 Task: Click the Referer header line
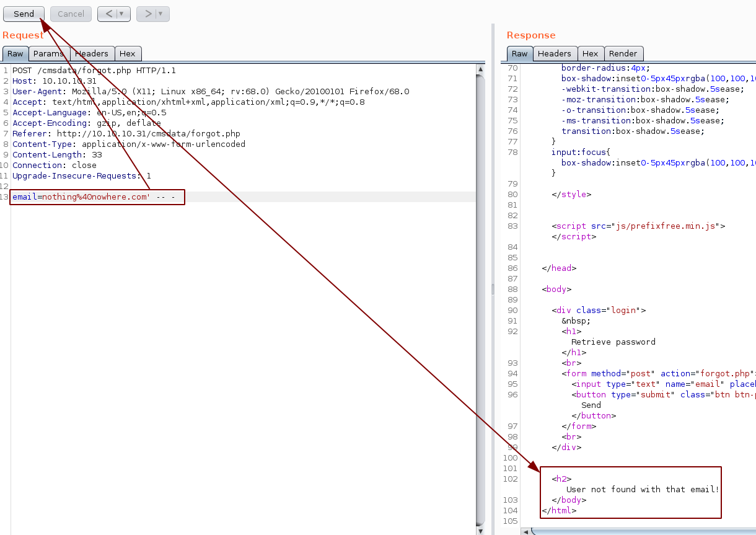[126, 134]
